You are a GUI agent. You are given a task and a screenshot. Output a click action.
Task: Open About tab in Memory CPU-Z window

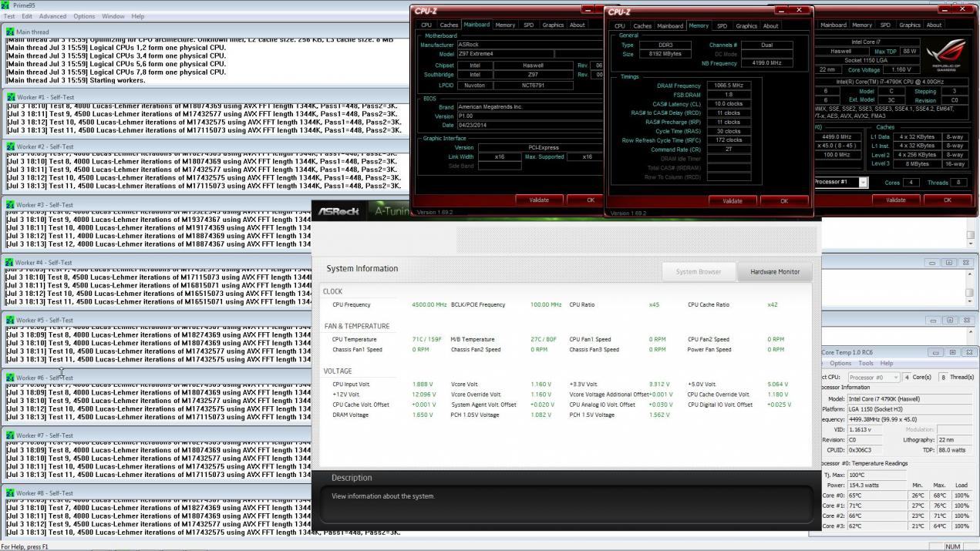[770, 25]
